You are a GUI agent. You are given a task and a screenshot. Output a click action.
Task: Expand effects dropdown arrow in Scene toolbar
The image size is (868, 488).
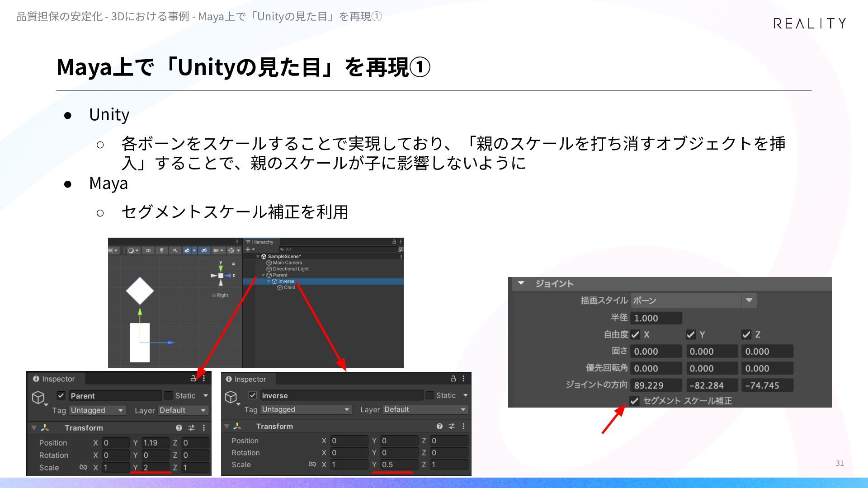coord(194,250)
